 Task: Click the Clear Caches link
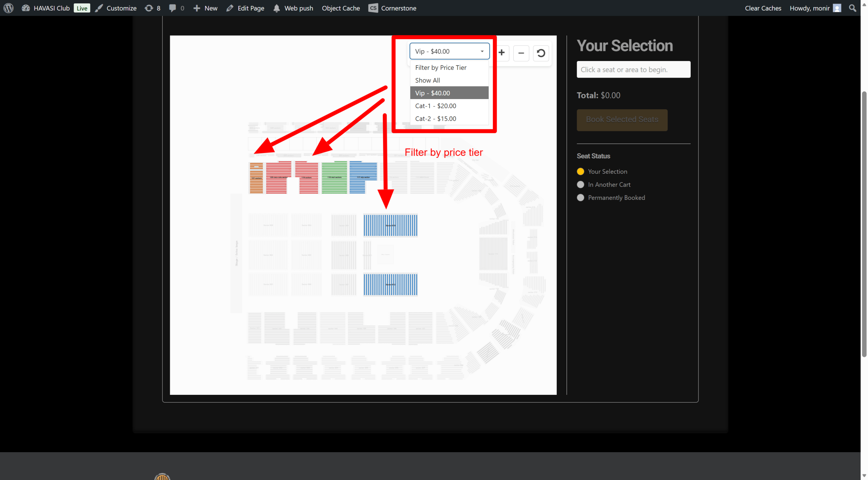click(763, 8)
